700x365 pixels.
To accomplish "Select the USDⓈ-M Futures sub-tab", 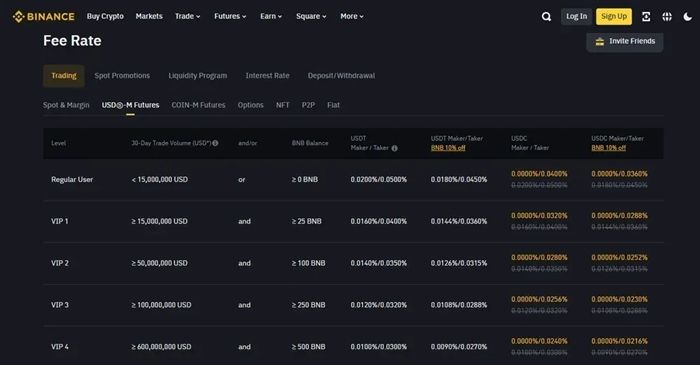I will click(x=130, y=105).
